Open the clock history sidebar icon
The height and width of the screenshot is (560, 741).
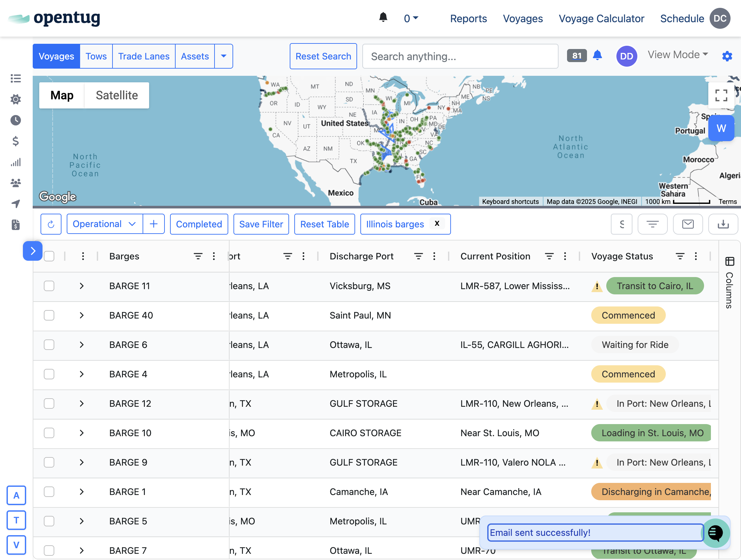pos(15,120)
